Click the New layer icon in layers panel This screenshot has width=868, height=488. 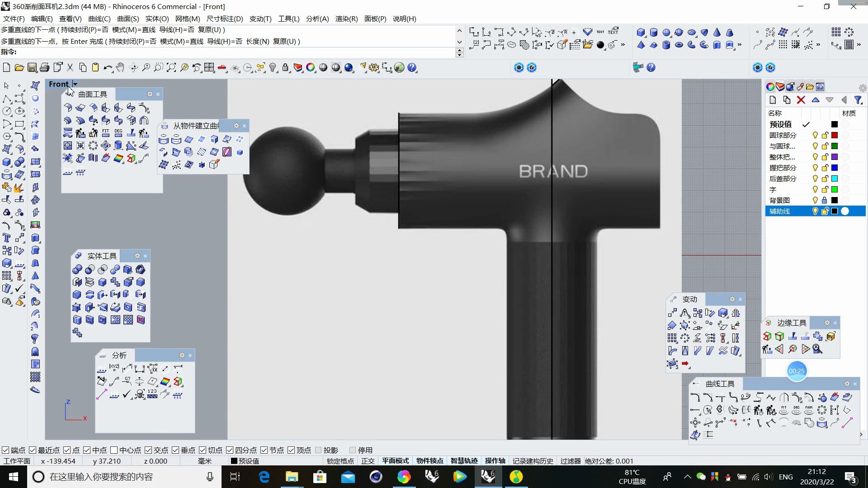pos(773,100)
